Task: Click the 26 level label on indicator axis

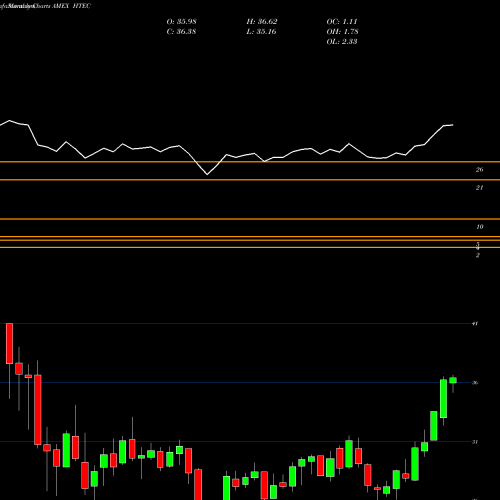Action: (479, 170)
